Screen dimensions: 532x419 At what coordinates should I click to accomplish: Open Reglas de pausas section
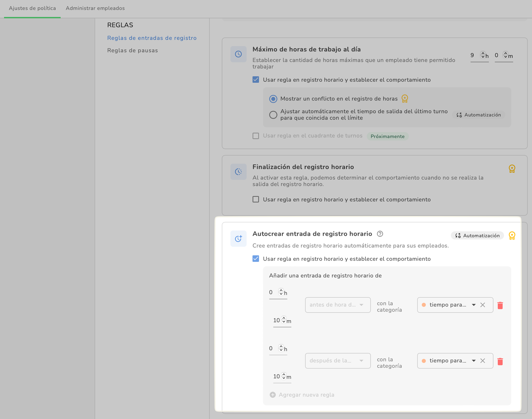[132, 51]
